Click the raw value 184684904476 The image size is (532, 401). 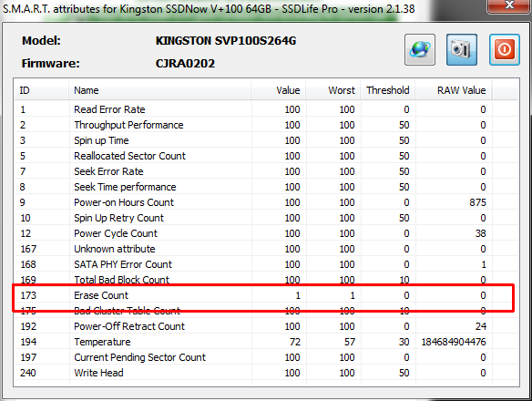pos(454,342)
